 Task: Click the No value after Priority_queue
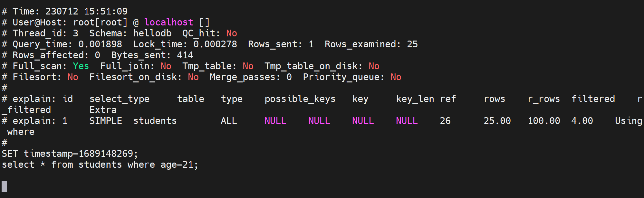click(x=396, y=77)
